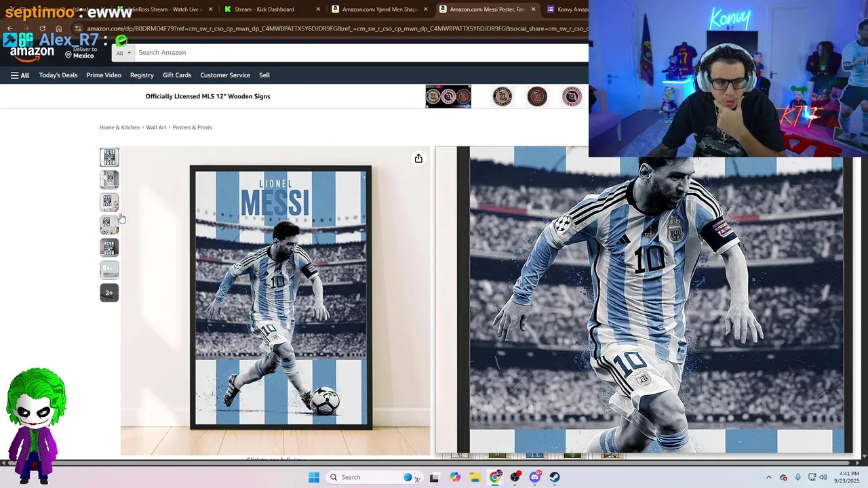The width and height of the screenshot is (868, 488).
Task: Click the third wooden sign ad image
Action: click(x=537, y=96)
